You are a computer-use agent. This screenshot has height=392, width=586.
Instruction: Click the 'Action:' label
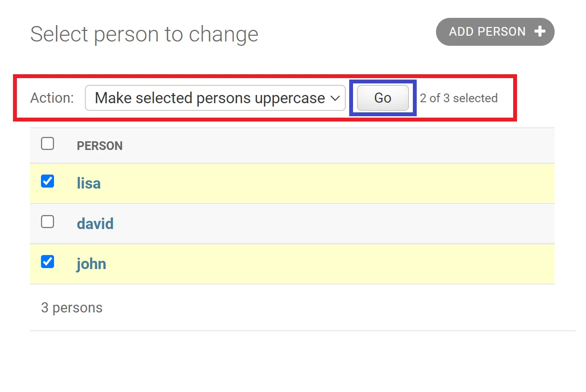coord(52,98)
